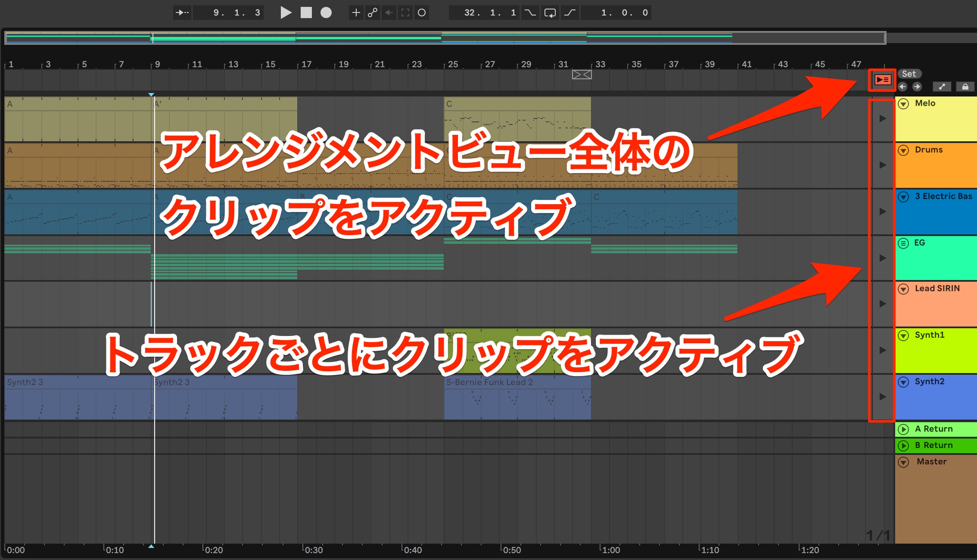The image size is (977, 560).
Task: Select the B Return track name
Action: 934,445
